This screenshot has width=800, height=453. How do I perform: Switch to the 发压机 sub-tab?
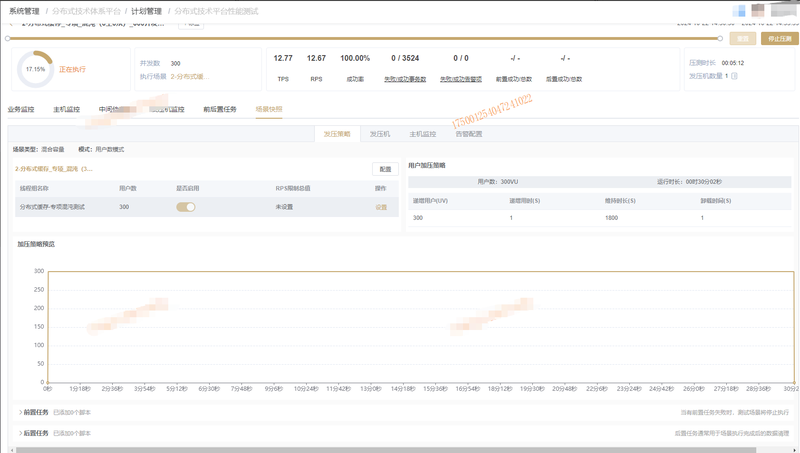[380, 134]
